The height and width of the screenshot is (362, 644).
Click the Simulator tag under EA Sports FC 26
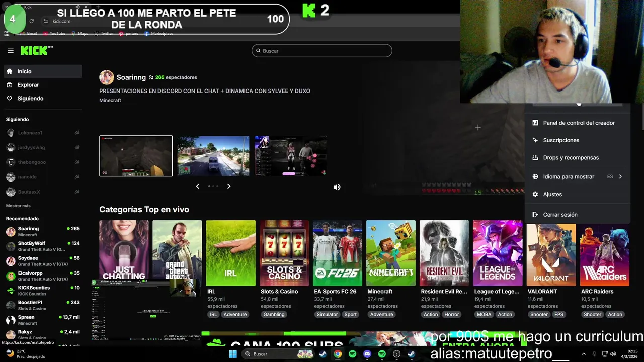pos(327,315)
